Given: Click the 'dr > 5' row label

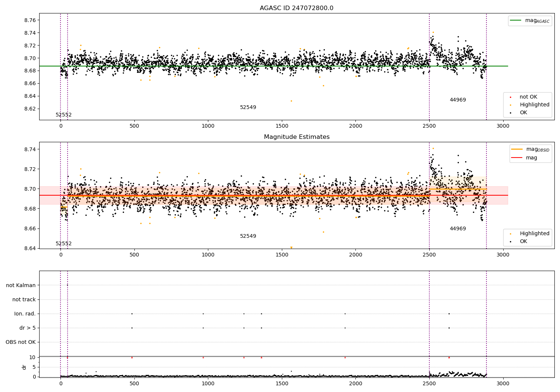Looking at the screenshot, I should click(28, 328).
